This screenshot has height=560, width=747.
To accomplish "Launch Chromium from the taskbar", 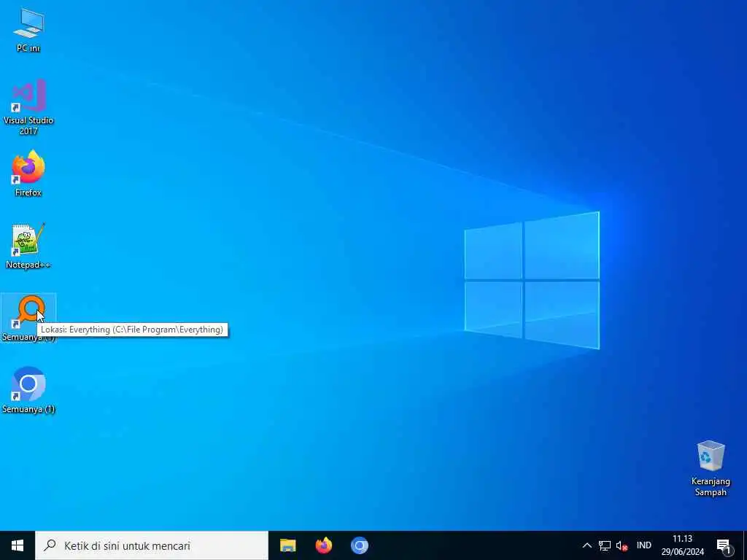I will click(x=360, y=545).
